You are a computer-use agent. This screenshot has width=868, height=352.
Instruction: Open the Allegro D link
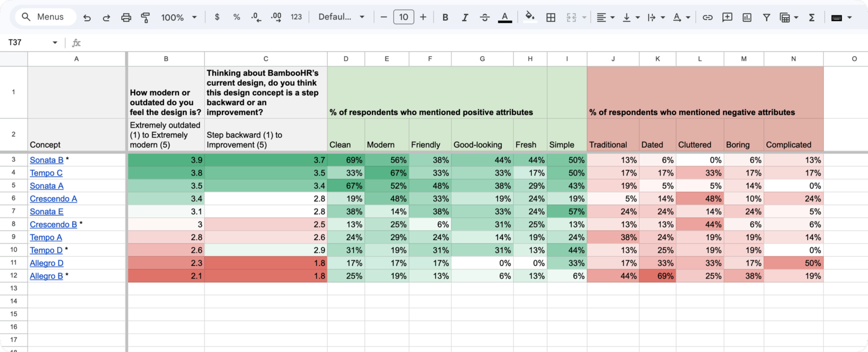point(46,263)
